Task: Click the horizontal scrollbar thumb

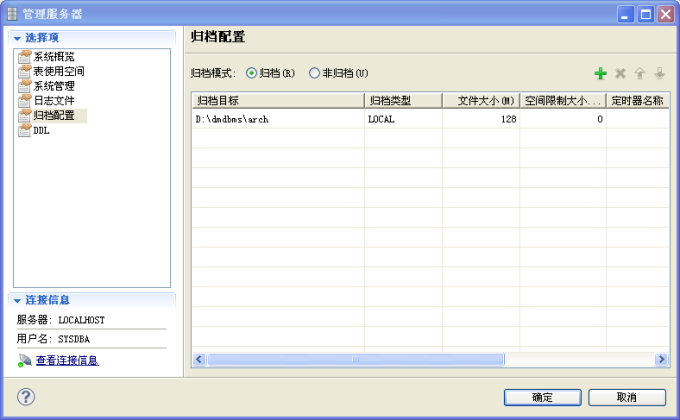Action: [356, 359]
